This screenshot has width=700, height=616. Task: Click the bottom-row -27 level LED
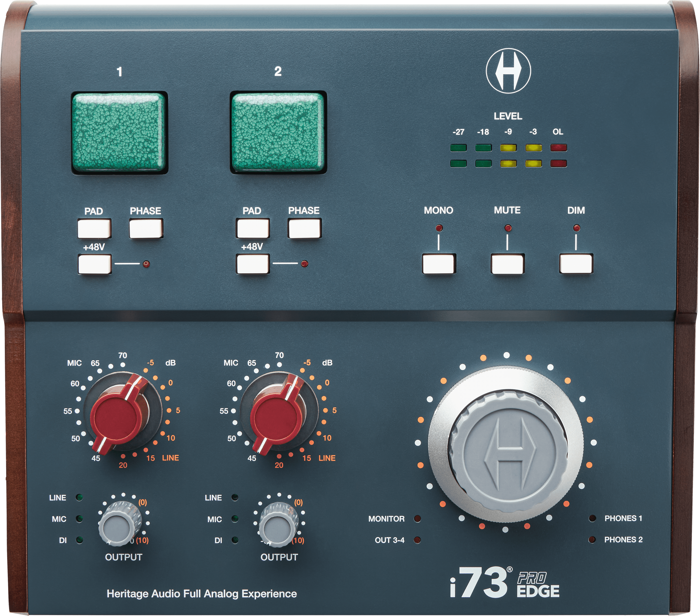tap(458, 163)
